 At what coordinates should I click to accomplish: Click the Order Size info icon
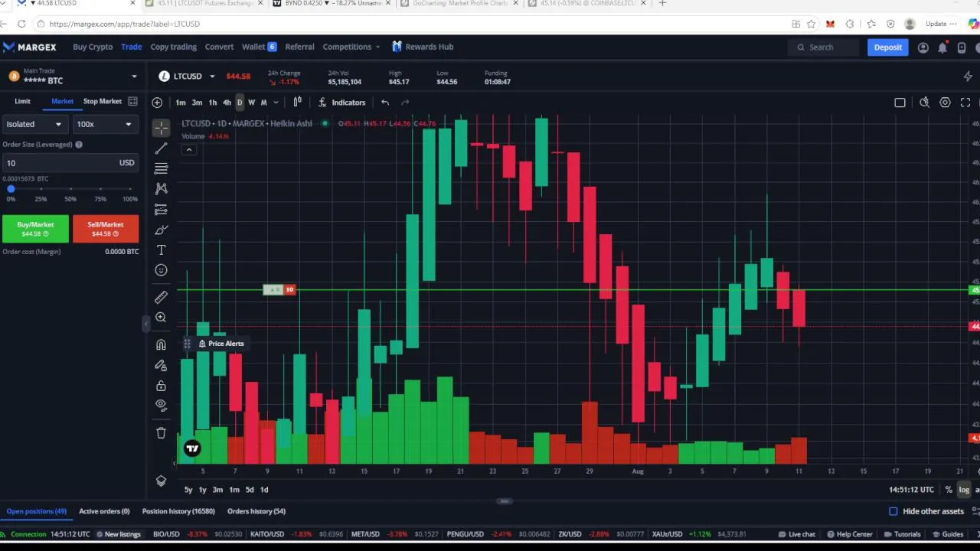79,145
